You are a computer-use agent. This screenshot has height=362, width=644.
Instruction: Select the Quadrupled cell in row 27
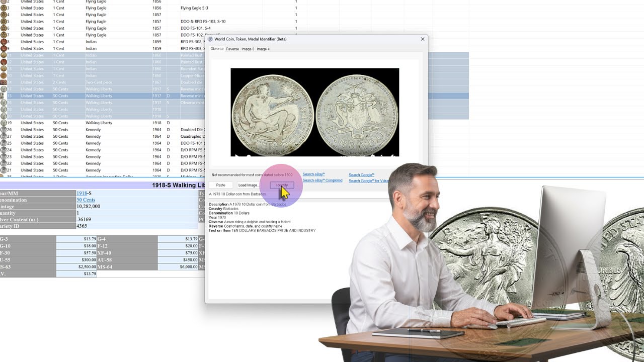[192, 136]
